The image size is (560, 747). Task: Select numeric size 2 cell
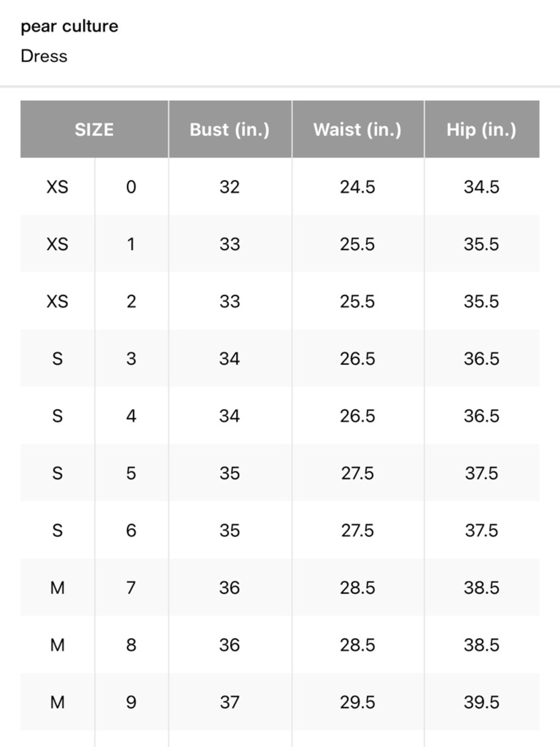click(131, 301)
